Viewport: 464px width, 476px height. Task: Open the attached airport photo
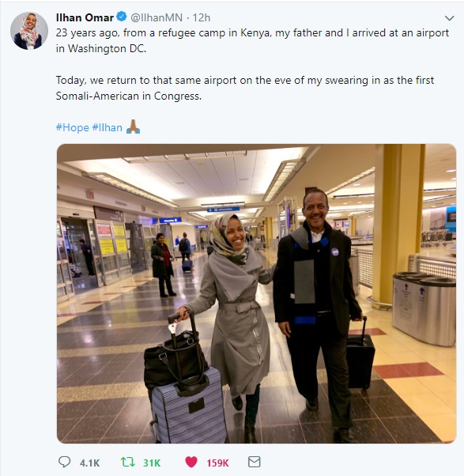pyautogui.click(x=256, y=293)
